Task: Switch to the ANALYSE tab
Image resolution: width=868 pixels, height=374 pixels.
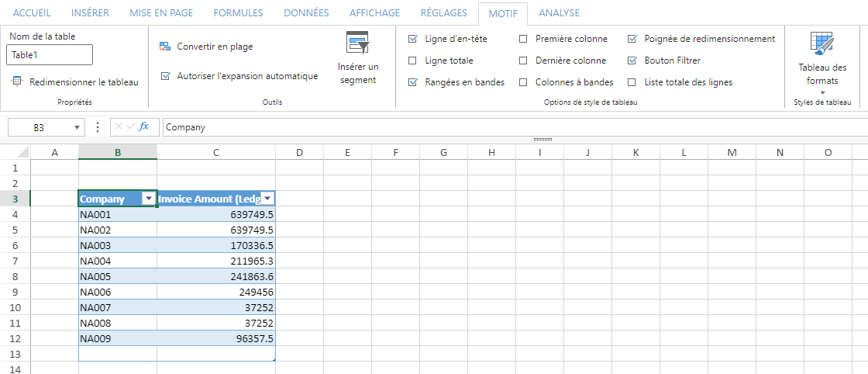Action: point(559,12)
